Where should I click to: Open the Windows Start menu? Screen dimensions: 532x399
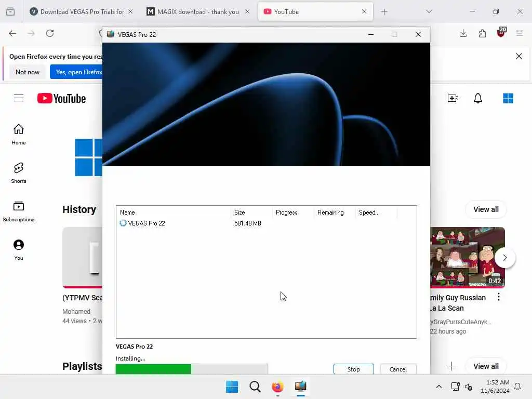(232, 387)
